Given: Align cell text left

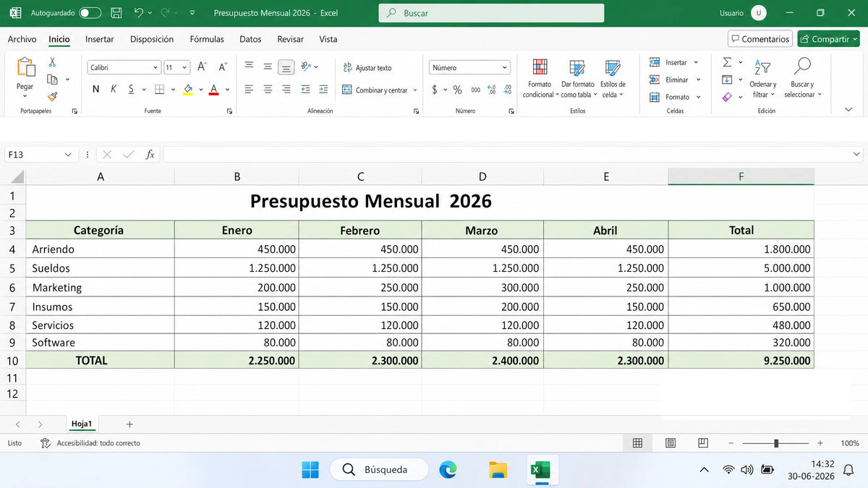Looking at the screenshot, I should (249, 89).
